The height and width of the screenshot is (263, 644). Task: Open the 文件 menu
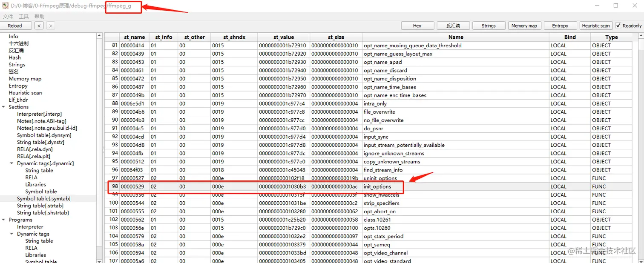8,16
